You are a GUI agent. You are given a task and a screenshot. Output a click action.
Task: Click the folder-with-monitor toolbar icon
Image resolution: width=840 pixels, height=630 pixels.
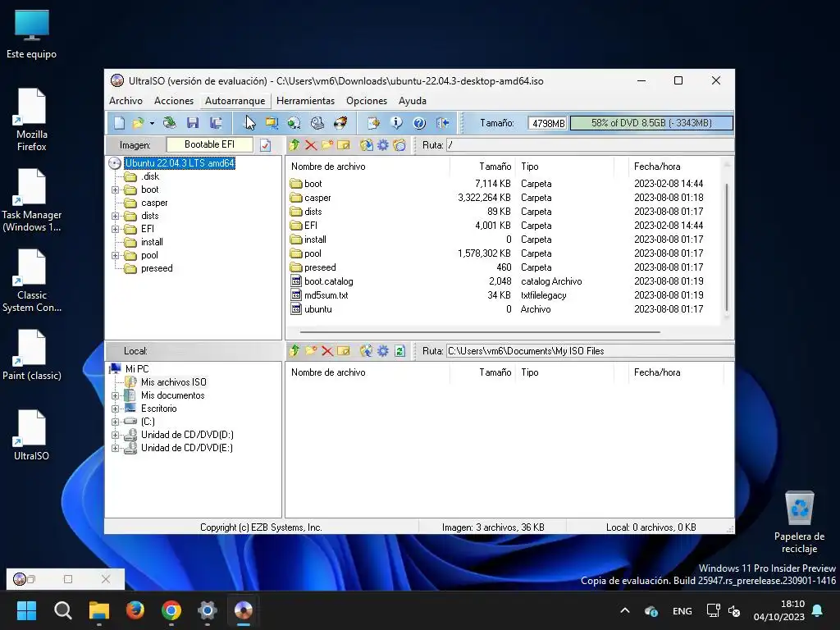click(272, 123)
